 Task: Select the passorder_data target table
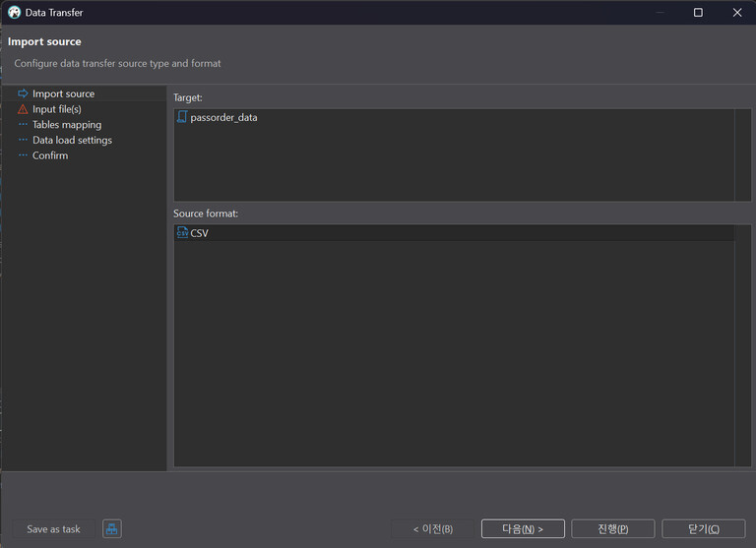coord(223,118)
